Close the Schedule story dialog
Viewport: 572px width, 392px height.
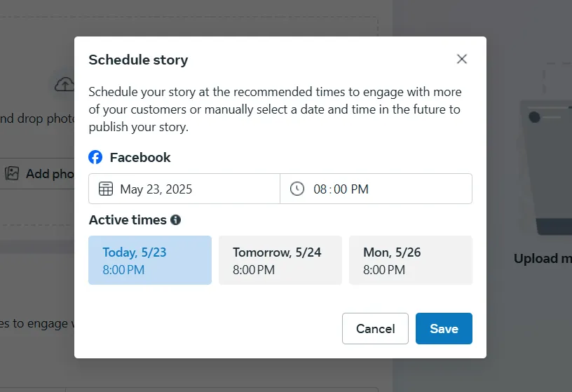[462, 59]
